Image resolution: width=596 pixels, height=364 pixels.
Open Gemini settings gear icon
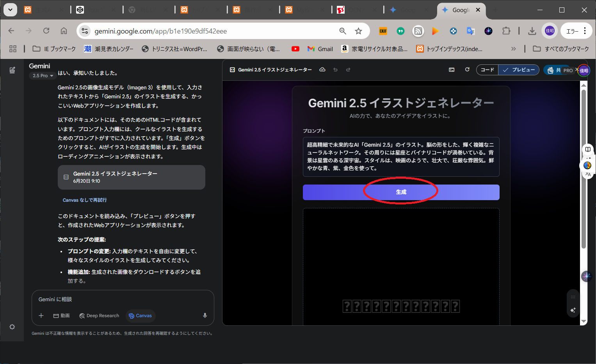point(12,327)
